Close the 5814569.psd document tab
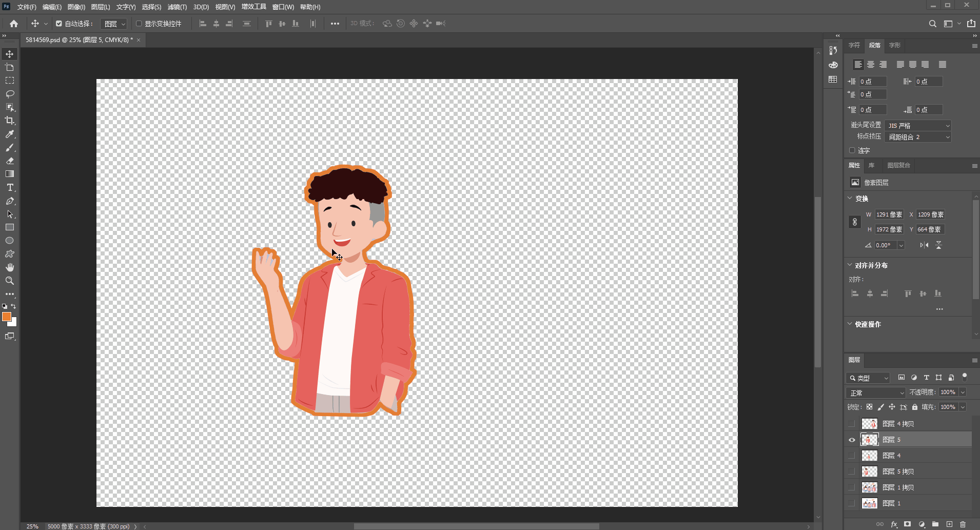The width and height of the screenshot is (980, 530). coord(138,40)
